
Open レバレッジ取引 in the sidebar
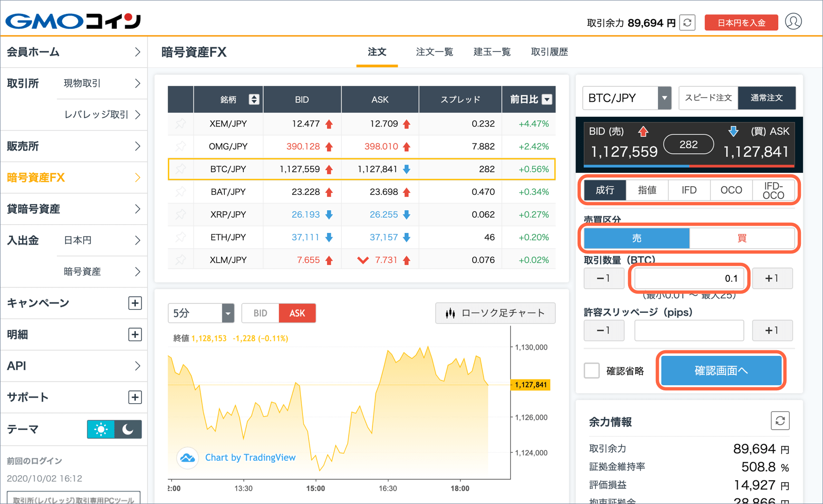[x=102, y=115]
